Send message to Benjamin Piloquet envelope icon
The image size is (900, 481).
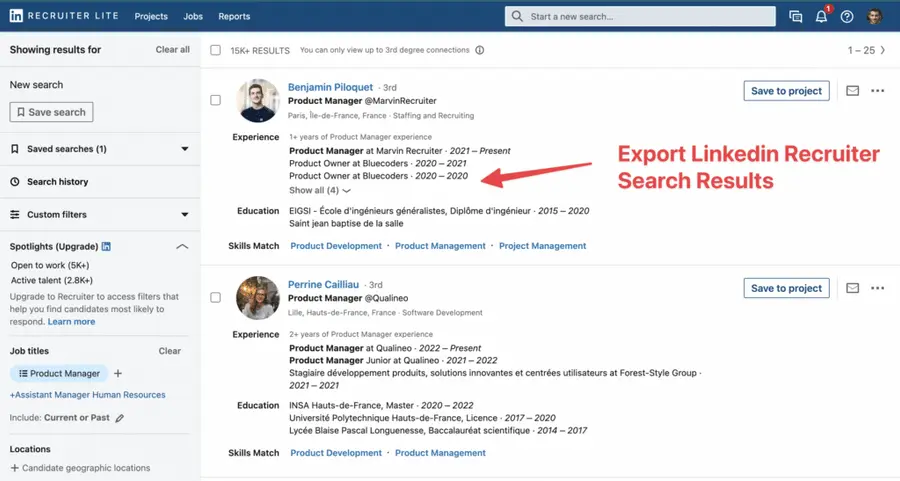[x=852, y=91]
